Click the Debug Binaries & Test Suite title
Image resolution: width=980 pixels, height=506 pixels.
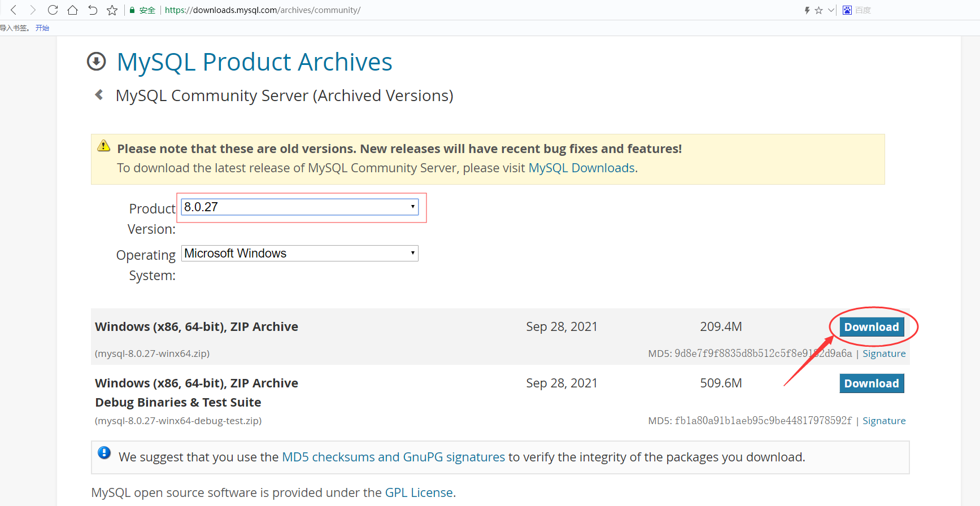click(178, 402)
